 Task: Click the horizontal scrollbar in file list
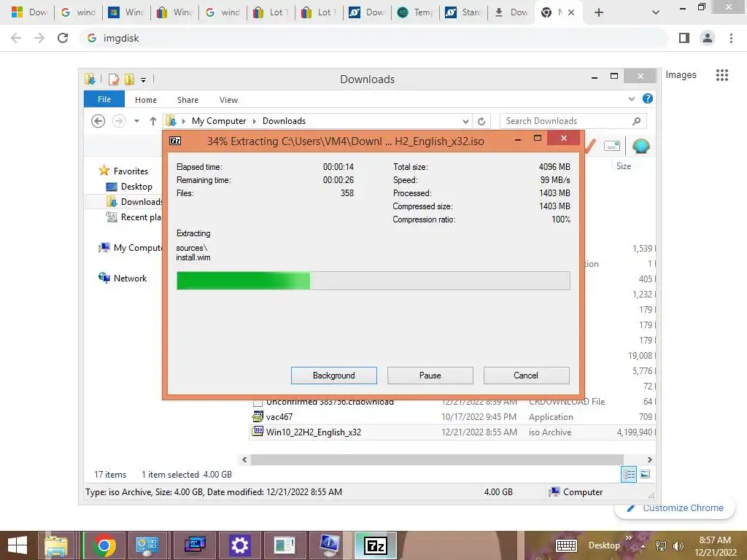click(437, 459)
